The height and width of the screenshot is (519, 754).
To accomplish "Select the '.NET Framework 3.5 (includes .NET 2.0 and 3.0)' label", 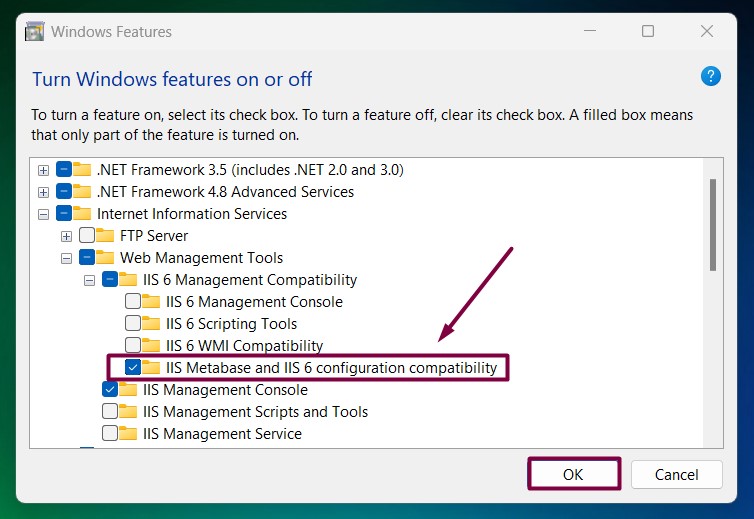I will (x=250, y=170).
